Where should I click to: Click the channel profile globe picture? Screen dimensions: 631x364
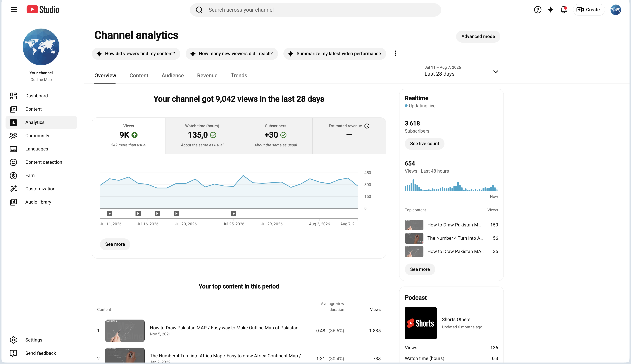click(41, 47)
